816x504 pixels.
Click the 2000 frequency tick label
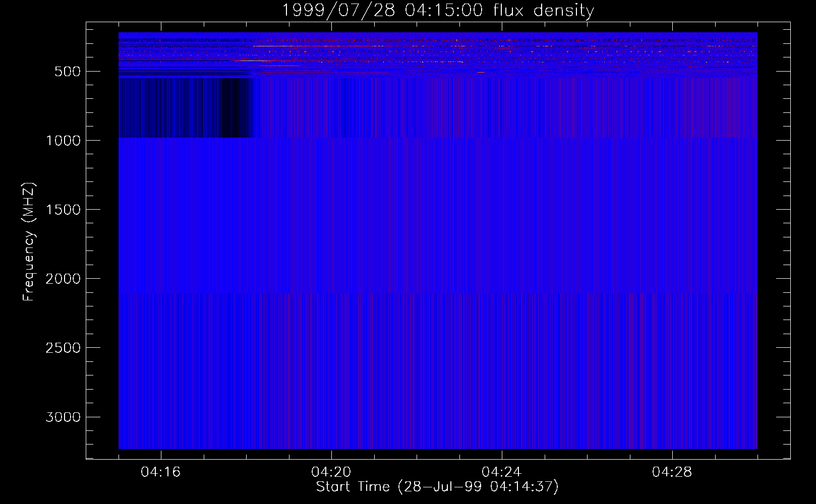pyautogui.click(x=63, y=279)
